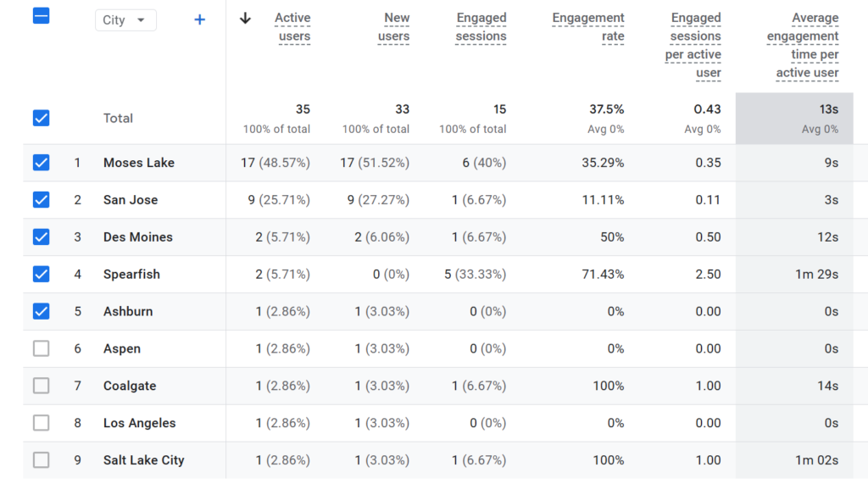868x495 pixels.
Task: Deselect the San Jose checkbox
Action: click(41, 200)
